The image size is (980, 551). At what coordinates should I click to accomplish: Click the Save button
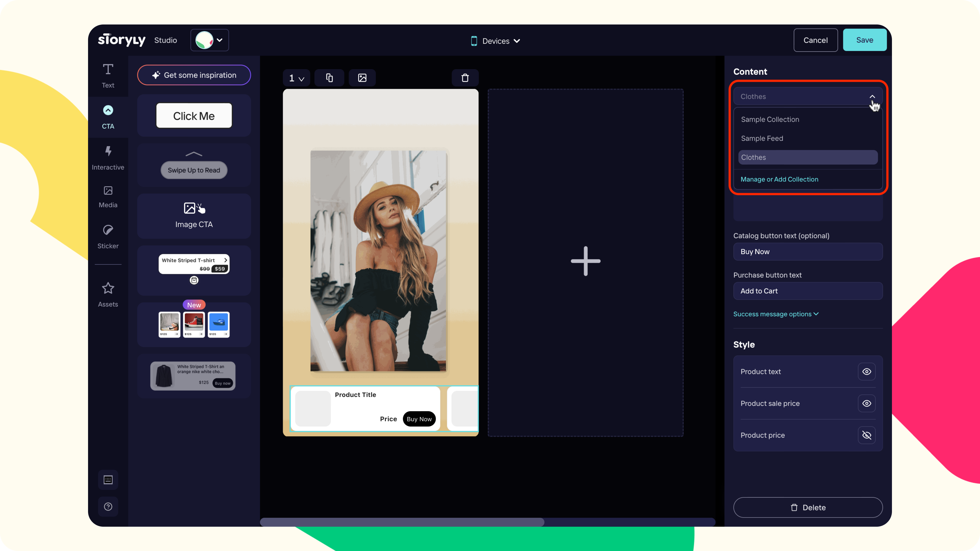coord(864,40)
